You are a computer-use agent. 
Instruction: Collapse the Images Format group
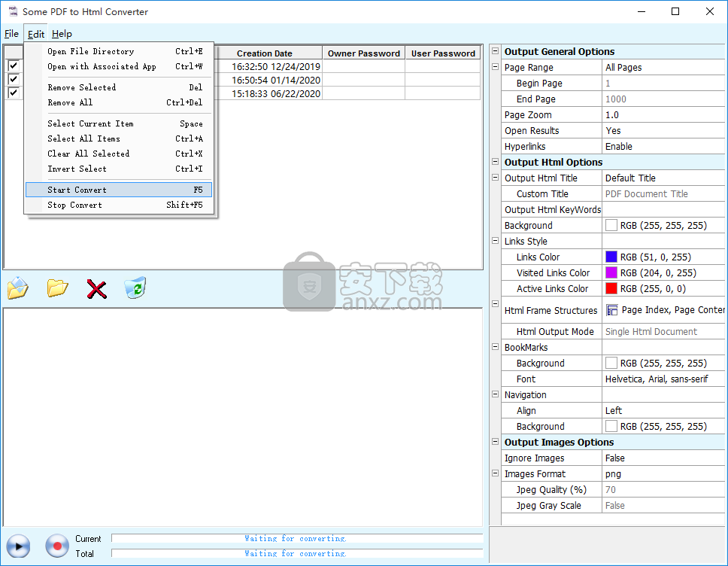click(496, 473)
